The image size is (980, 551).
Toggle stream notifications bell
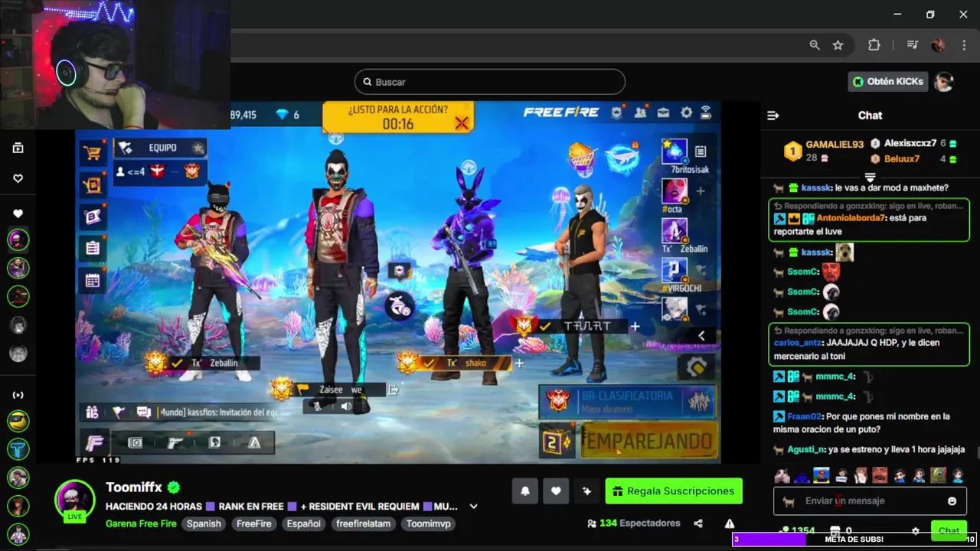[525, 491]
